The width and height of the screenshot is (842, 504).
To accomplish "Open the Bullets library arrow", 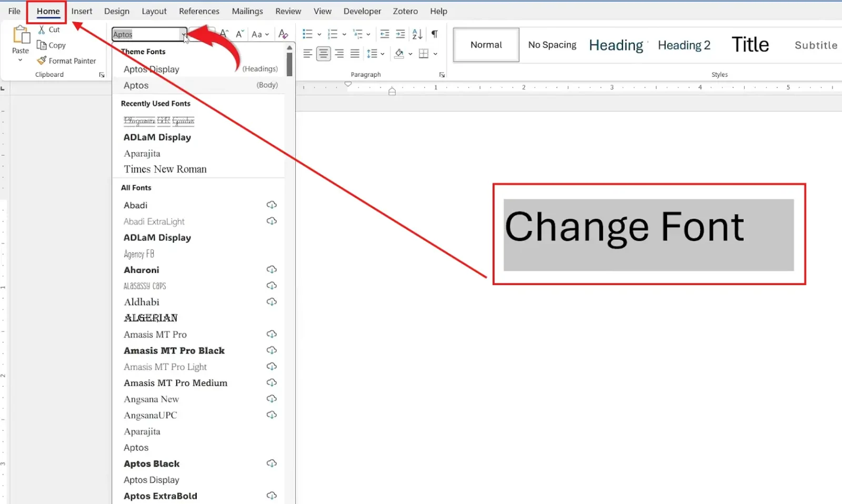I will click(x=319, y=35).
